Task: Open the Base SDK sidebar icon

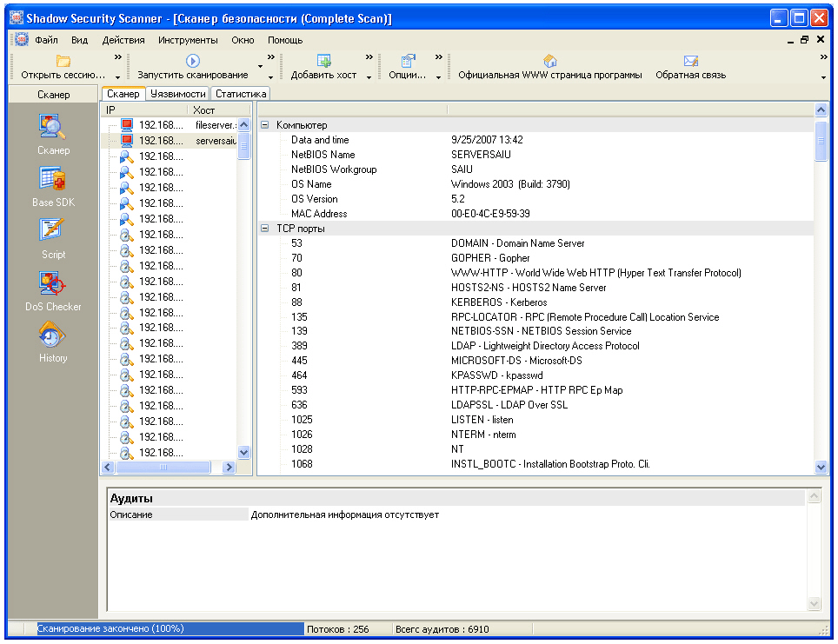Action: point(53,179)
